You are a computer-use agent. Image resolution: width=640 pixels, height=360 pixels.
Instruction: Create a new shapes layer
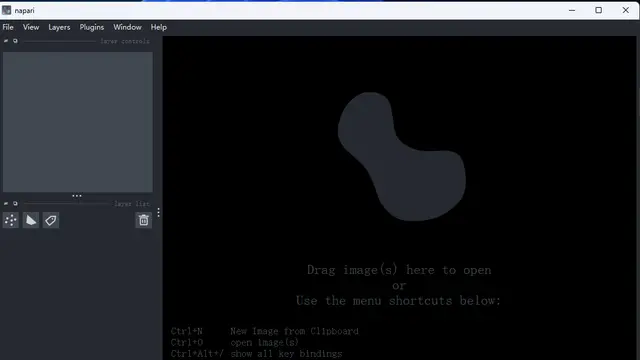31,220
